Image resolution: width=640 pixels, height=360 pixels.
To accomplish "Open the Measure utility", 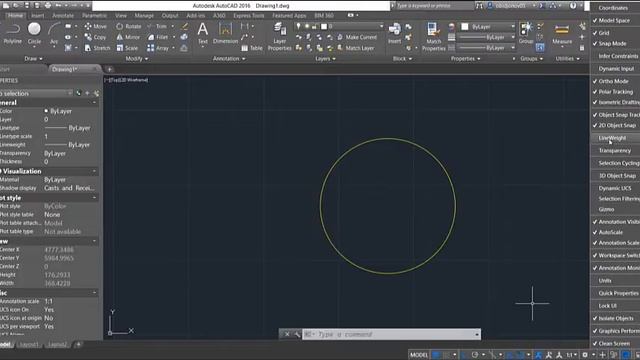I will pos(562,34).
